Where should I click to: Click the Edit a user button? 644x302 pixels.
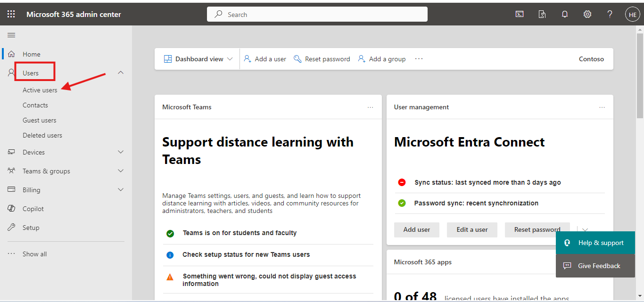[x=472, y=229]
